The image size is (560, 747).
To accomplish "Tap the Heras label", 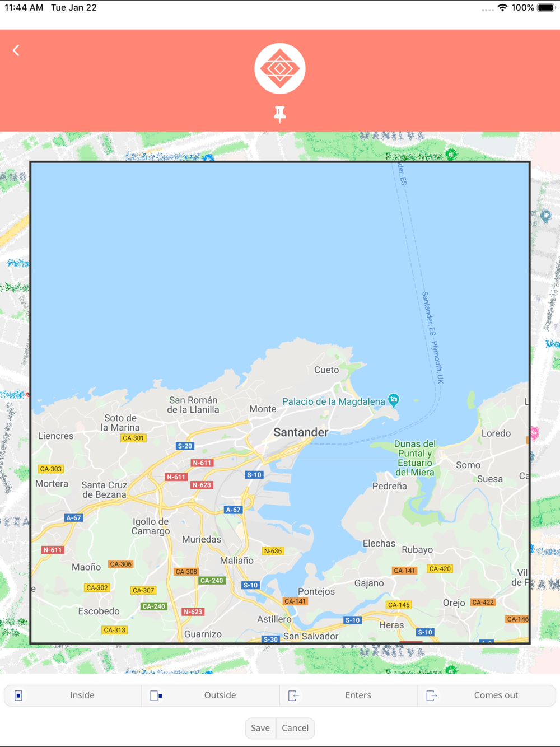I will point(391,625).
